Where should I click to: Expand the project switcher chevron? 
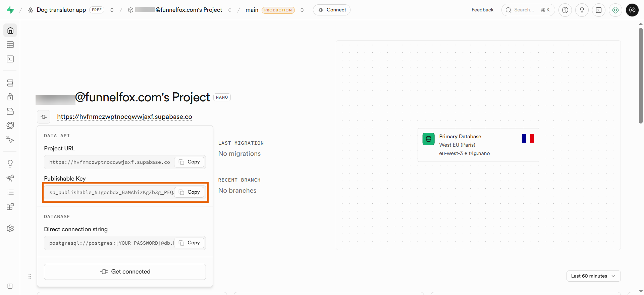(x=230, y=10)
